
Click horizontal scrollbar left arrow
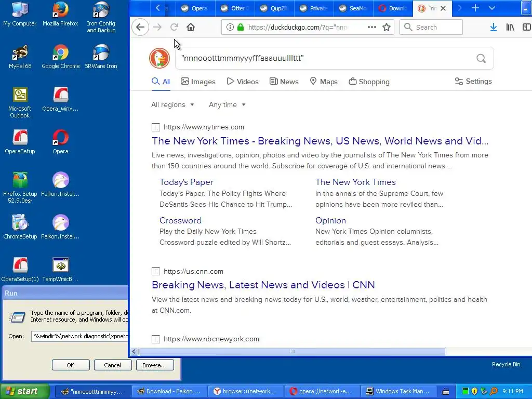tap(134, 352)
